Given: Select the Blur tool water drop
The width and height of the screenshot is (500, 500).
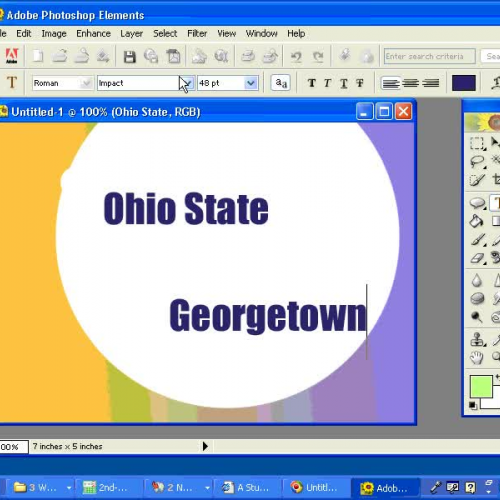Looking at the screenshot, I should 477,280.
